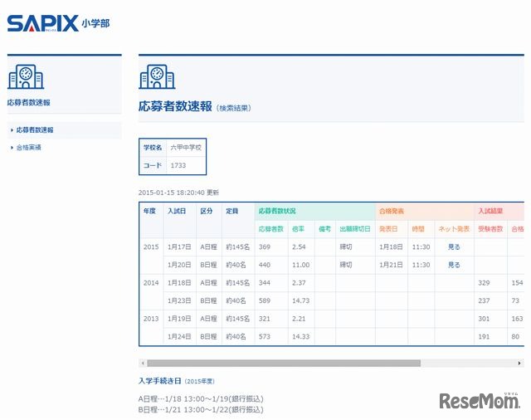This screenshot has width=531, height=420.
Task: Click 倍率 sub-header
Action: (298, 229)
